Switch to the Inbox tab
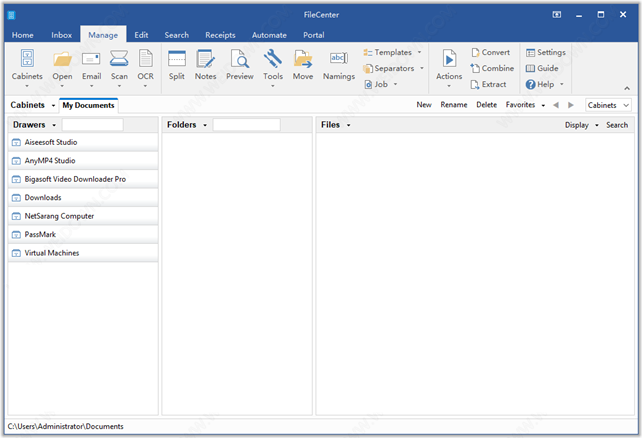The width and height of the screenshot is (642, 438). pos(61,35)
